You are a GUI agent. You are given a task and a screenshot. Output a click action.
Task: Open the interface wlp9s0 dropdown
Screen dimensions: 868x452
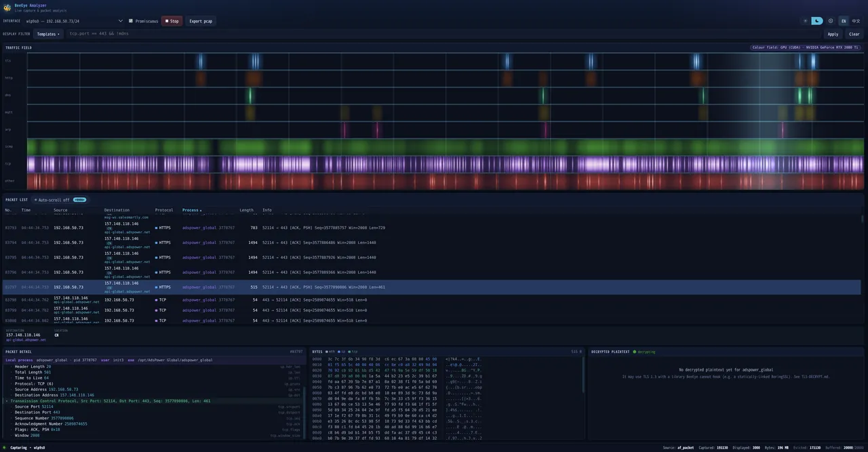tap(75, 21)
